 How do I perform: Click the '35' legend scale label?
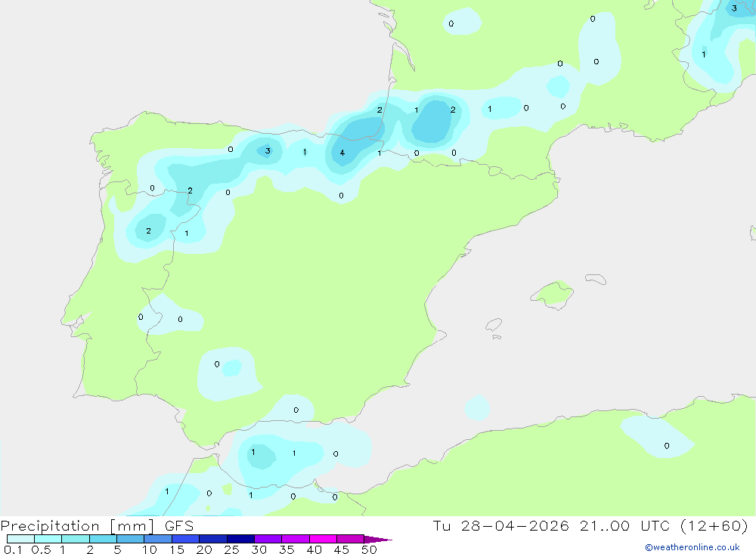pos(287,549)
